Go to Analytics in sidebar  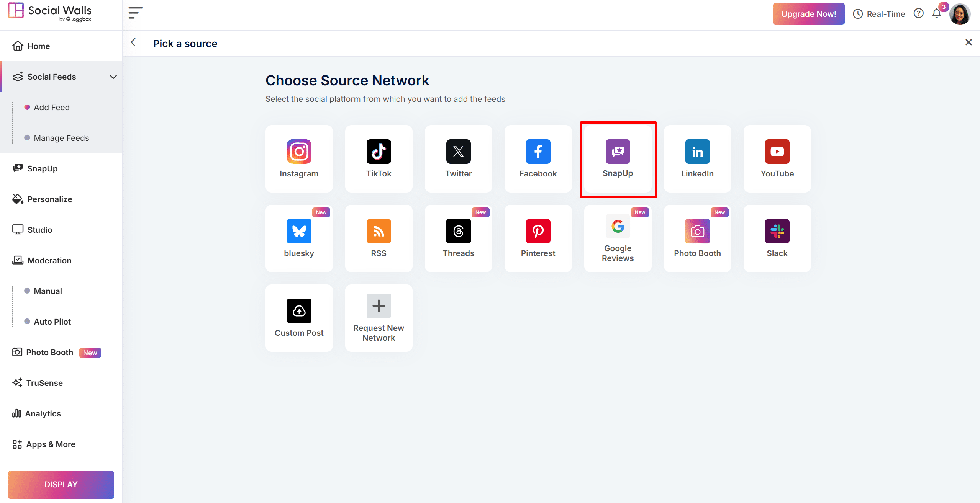coord(43,413)
